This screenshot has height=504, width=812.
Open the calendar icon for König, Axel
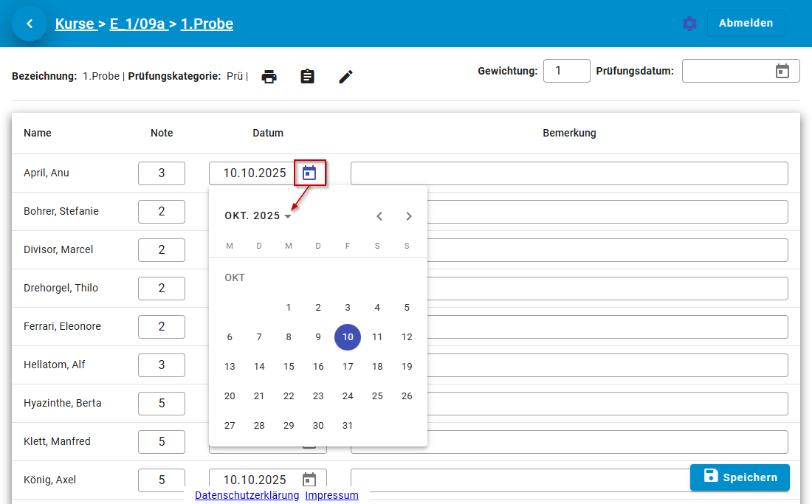coord(309,480)
